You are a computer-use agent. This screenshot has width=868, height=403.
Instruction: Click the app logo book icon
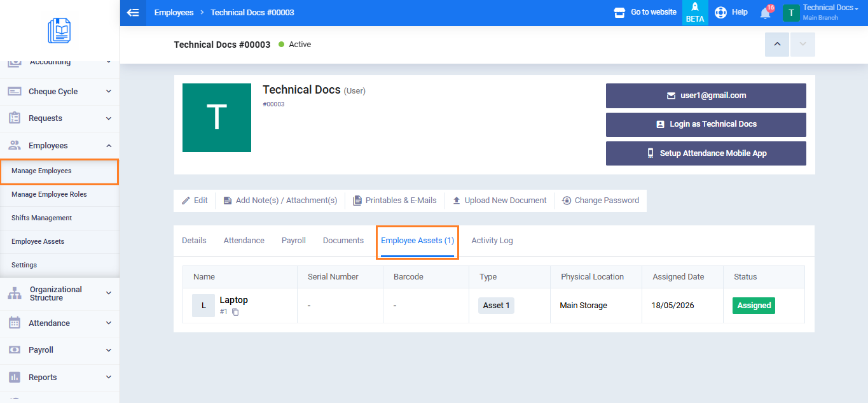(59, 31)
